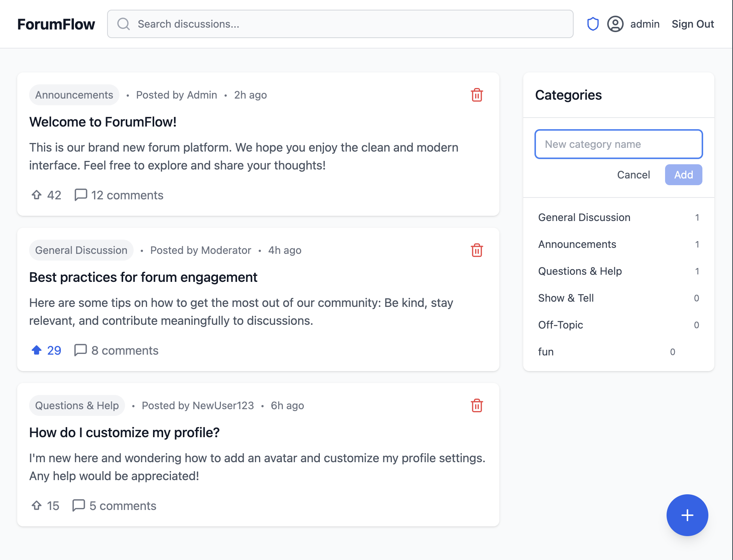Upvote the Welcome to ForumFlow post
Viewport: 733px width, 560px height.
coord(37,195)
